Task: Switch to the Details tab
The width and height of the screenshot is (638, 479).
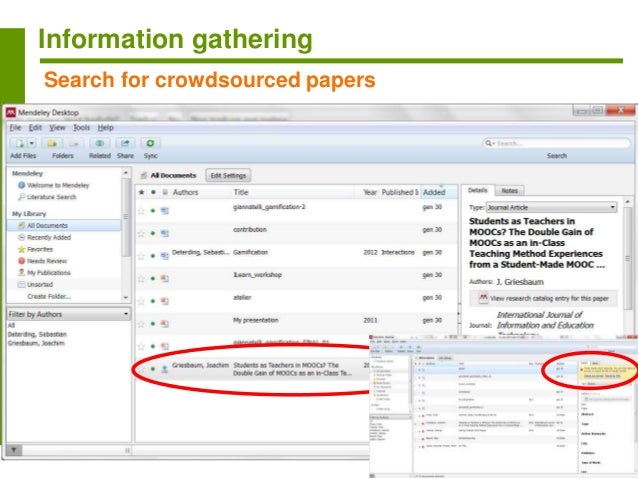Action: 477,190
